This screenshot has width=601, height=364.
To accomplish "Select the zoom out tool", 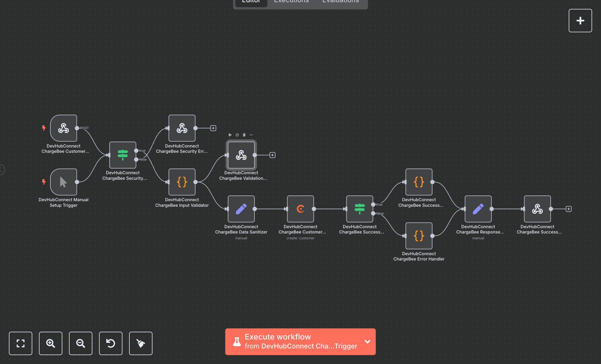I will tap(81, 343).
